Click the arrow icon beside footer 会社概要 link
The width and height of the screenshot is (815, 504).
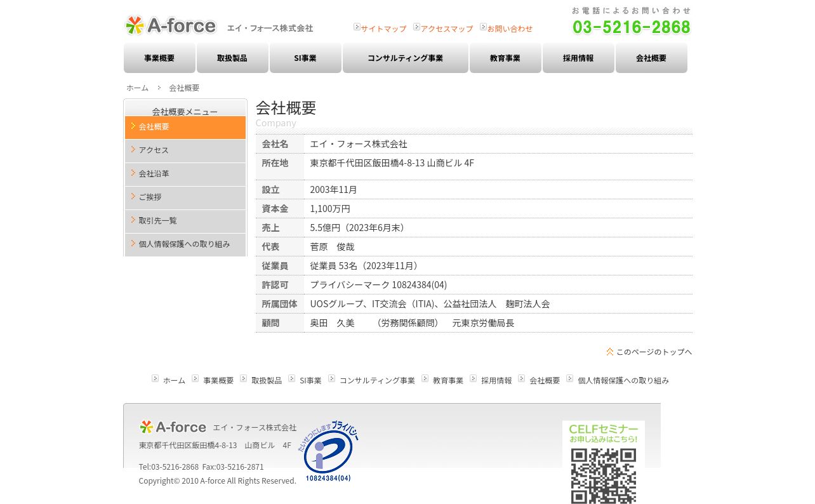(522, 378)
